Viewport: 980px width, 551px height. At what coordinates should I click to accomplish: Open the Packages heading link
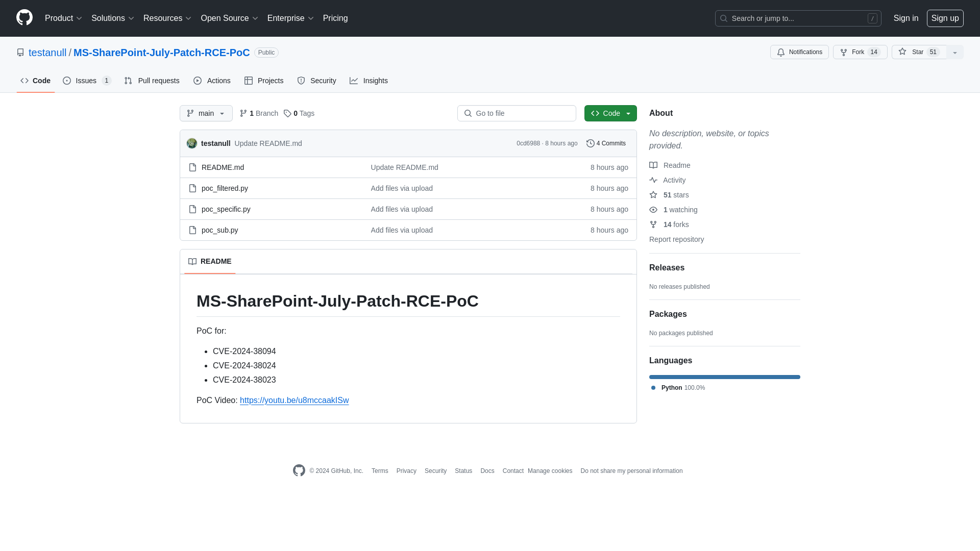pyautogui.click(x=668, y=314)
